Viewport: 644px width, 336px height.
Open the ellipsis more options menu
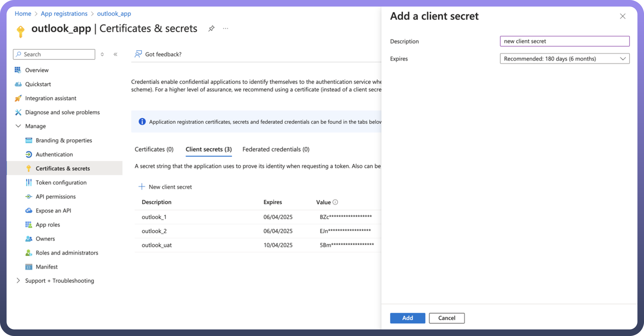click(226, 28)
